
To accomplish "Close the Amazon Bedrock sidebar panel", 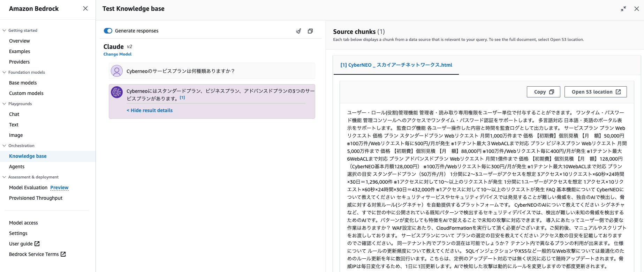I will click(85, 8).
